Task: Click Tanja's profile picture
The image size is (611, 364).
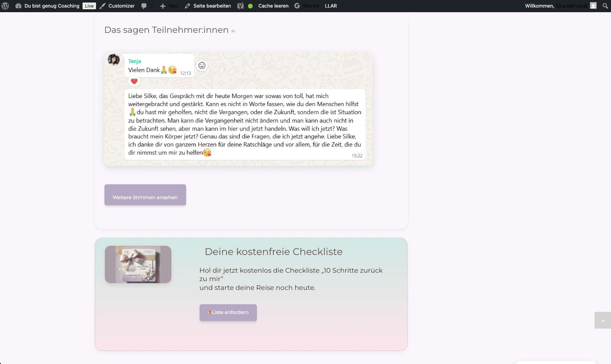Action: coord(114,59)
